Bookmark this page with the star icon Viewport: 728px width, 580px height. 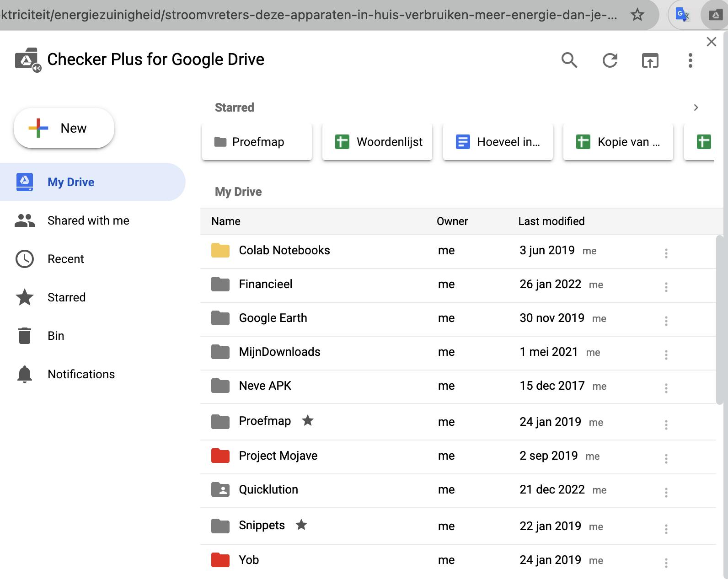pos(637,15)
